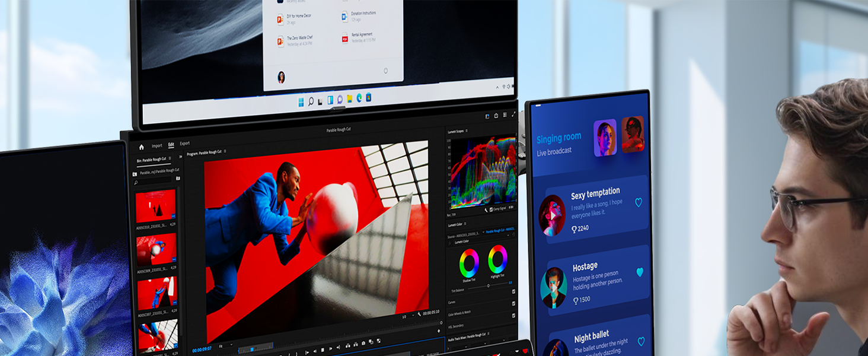Open the Fit zoom level dropdown
The width and height of the screenshot is (868, 356).
tap(225, 345)
